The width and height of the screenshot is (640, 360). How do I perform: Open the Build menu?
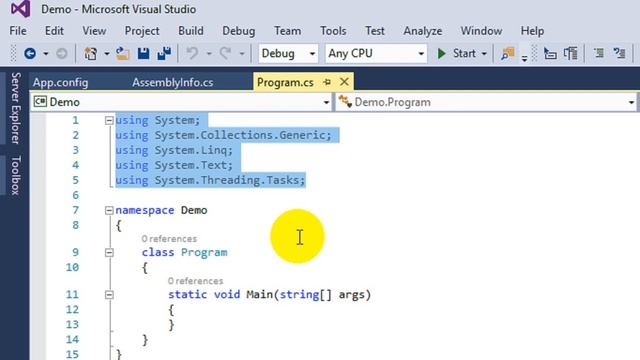(191, 31)
